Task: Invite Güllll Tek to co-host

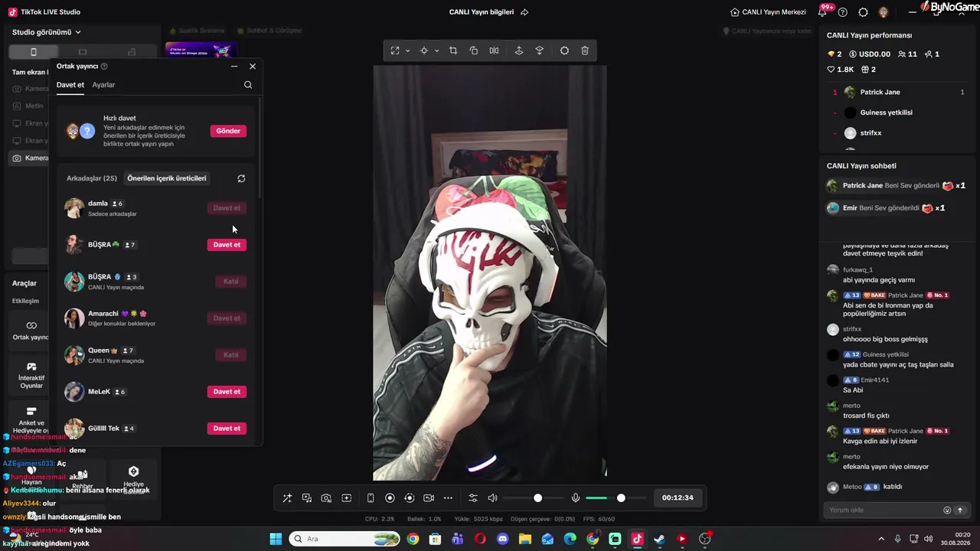Action: click(x=227, y=429)
